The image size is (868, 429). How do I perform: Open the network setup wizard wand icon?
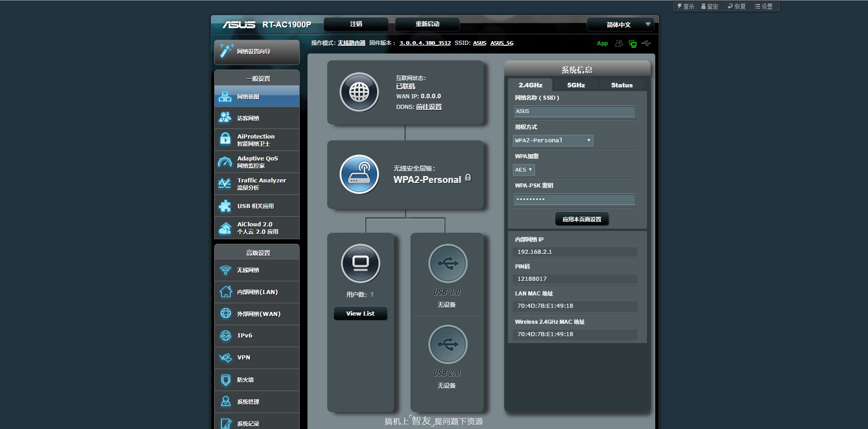point(226,50)
